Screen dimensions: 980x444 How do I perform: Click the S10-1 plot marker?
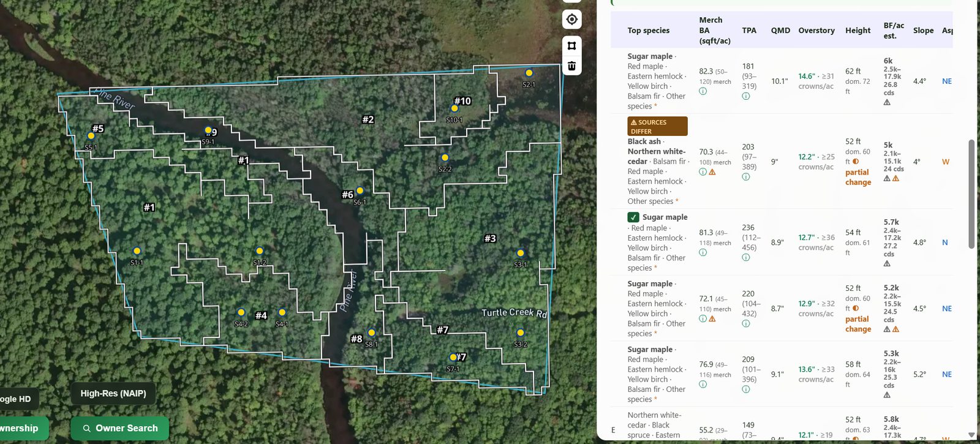(454, 108)
